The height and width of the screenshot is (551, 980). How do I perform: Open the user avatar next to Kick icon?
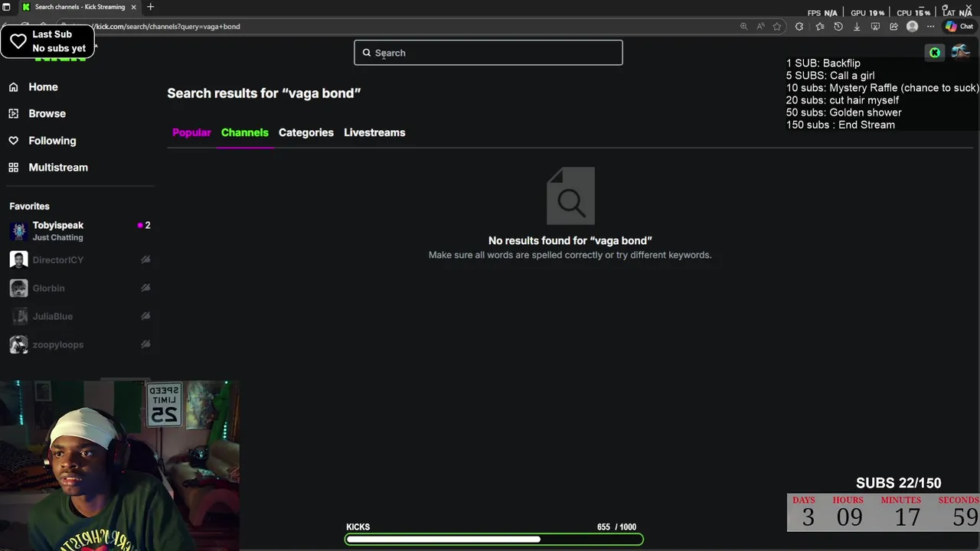[x=960, y=52]
